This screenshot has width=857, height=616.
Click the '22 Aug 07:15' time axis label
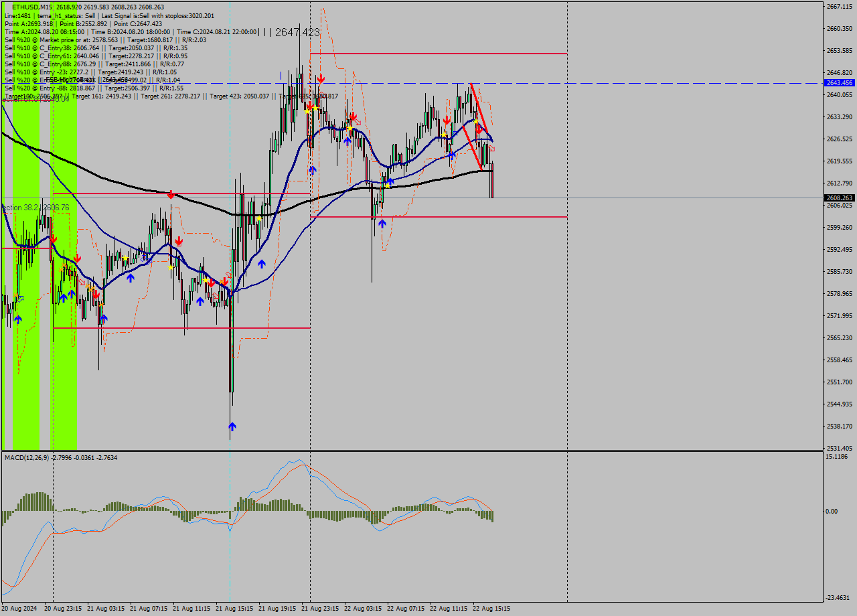click(x=406, y=609)
